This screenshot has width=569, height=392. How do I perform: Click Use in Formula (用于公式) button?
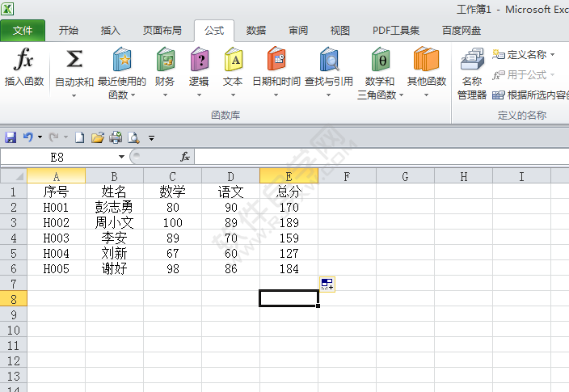pyautogui.click(x=523, y=75)
